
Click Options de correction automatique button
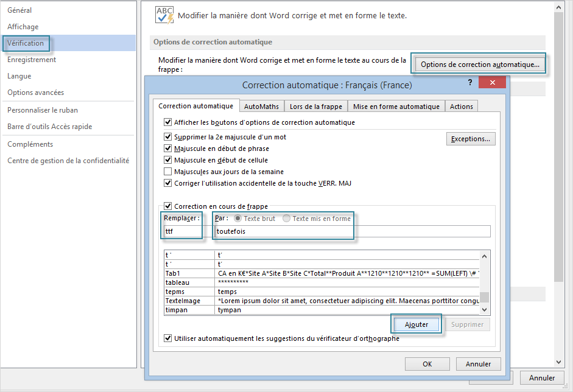[x=480, y=65]
